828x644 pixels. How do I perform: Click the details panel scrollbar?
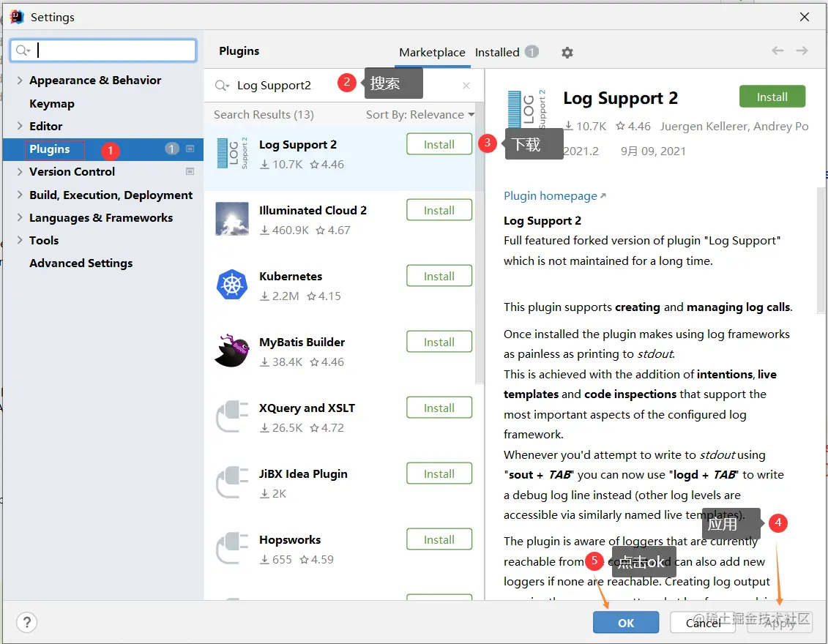(x=821, y=250)
